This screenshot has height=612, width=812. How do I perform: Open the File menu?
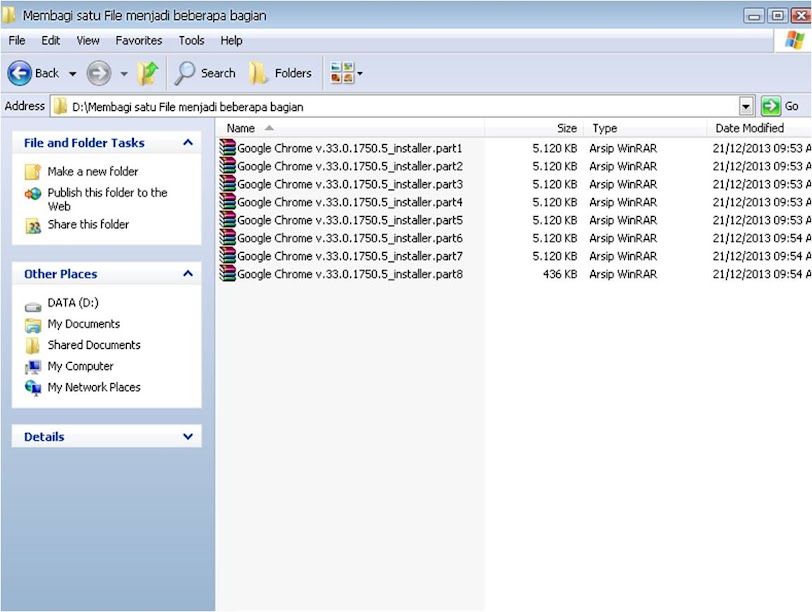tap(17, 40)
